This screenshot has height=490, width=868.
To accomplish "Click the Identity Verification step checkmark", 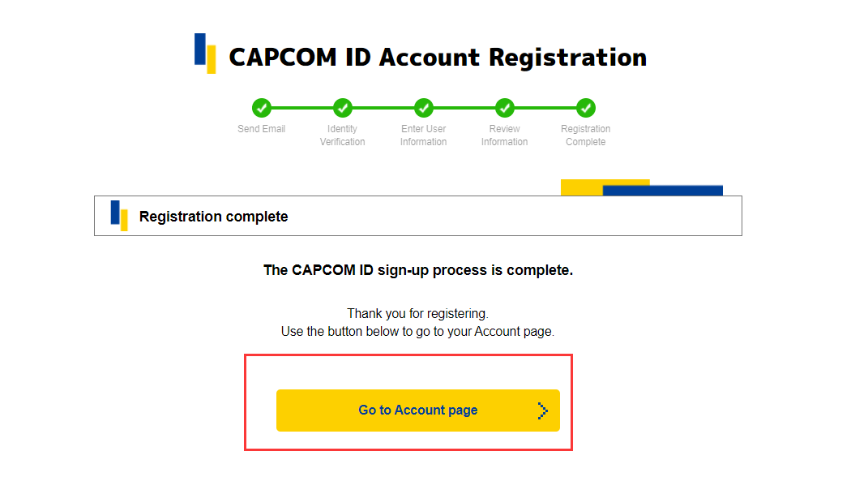I will (343, 108).
